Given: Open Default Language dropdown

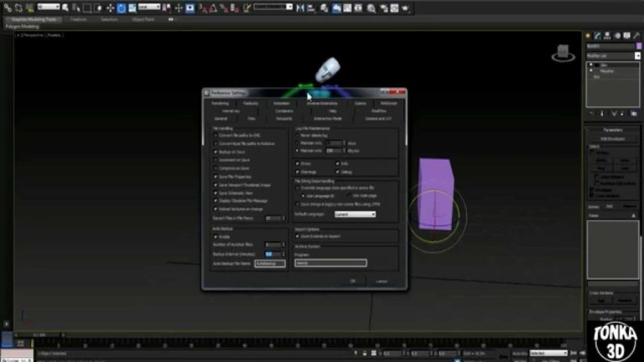Looking at the screenshot, I should [355, 215].
